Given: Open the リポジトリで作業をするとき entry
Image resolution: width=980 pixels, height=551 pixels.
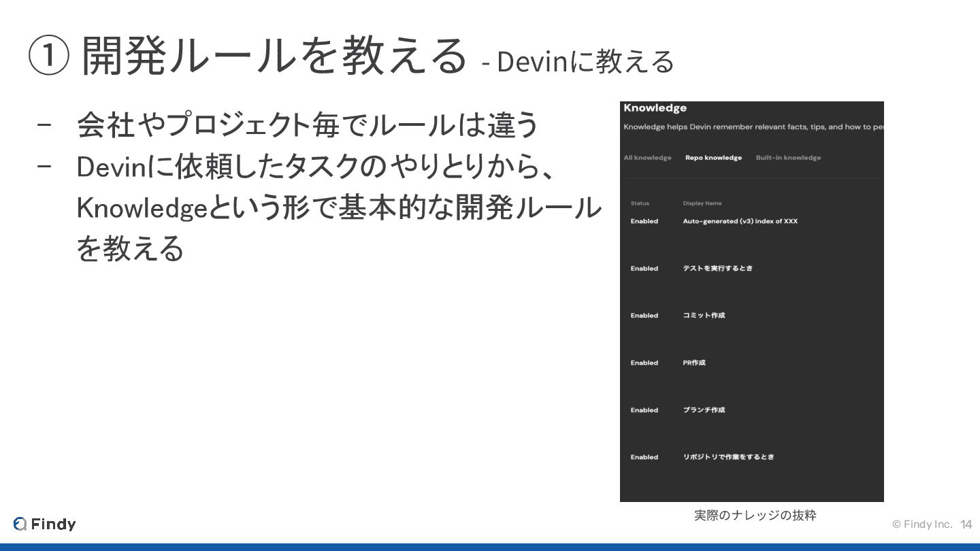Looking at the screenshot, I should pyautogui.click(x=728, y=457).
